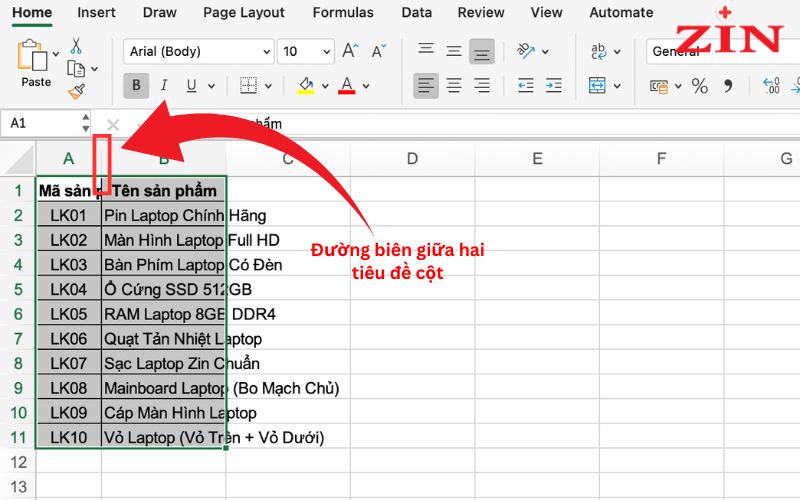
Task: Open text orientation dropdown arrow
Action: pos(545,52)
